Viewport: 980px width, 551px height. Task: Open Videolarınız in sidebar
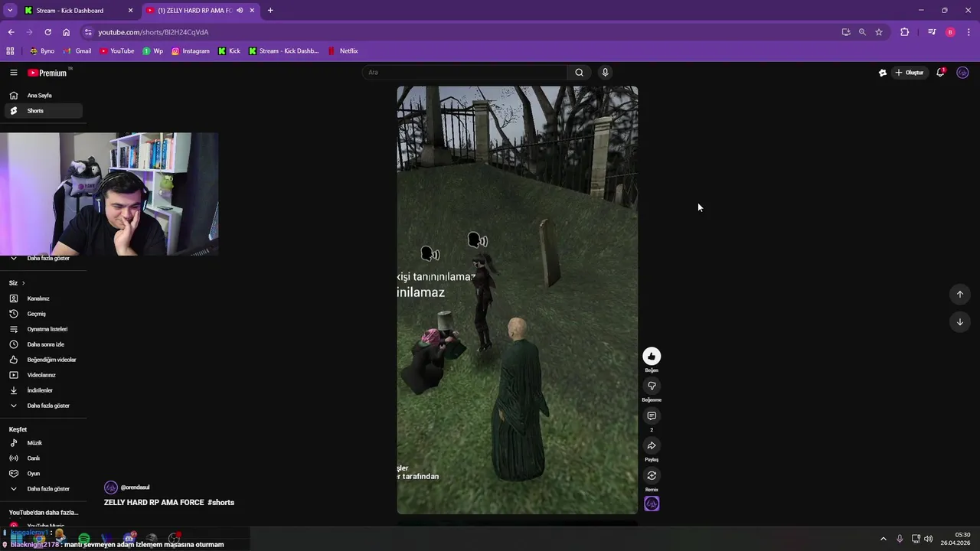click(42, 375)
